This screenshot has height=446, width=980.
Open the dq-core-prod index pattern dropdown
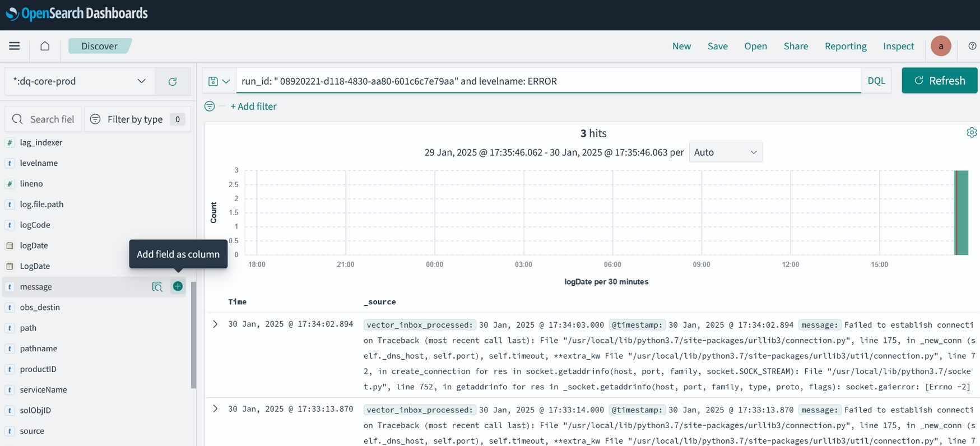[x=80, y=81]
